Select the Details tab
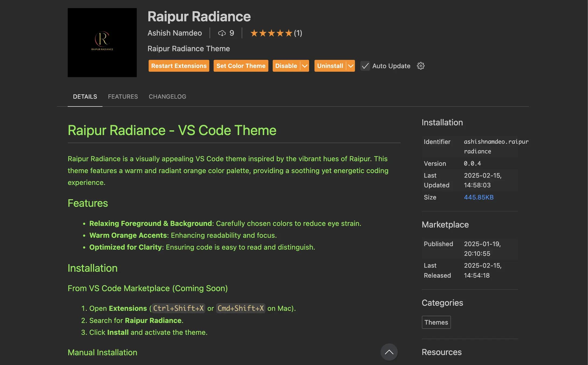This screenshot has width=588, height=365. [x=85, y=97]
